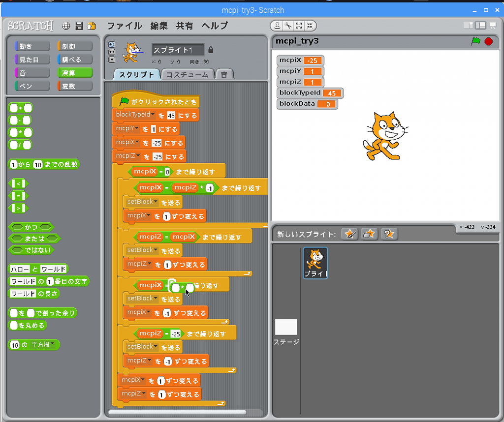This screenshot has width=504, height=422.
Task: Select the 制御 block category
Action: [75, 46]
